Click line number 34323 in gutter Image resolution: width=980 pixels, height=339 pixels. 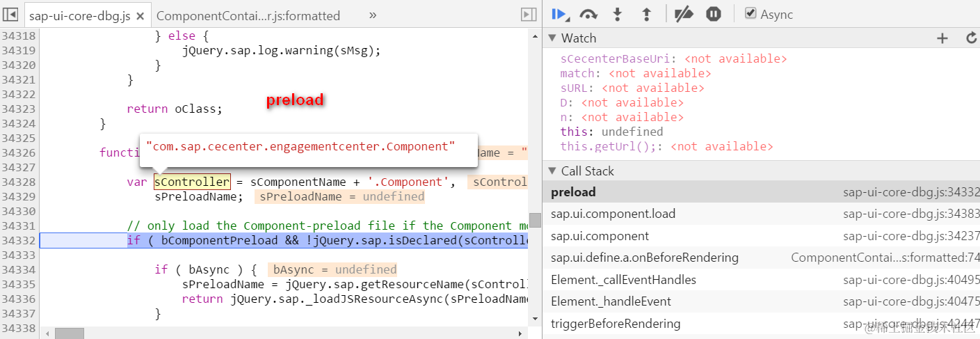point(18,109)
